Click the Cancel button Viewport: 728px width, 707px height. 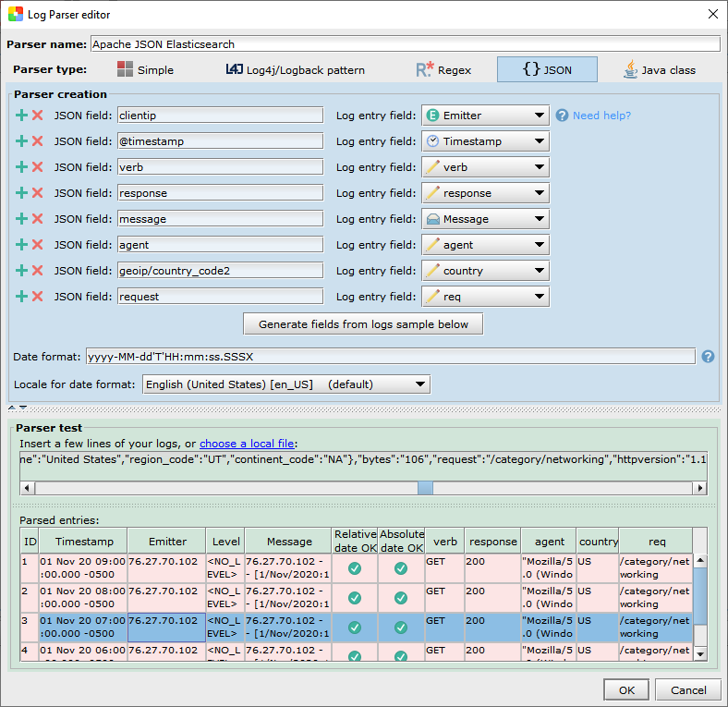(688, 689)
